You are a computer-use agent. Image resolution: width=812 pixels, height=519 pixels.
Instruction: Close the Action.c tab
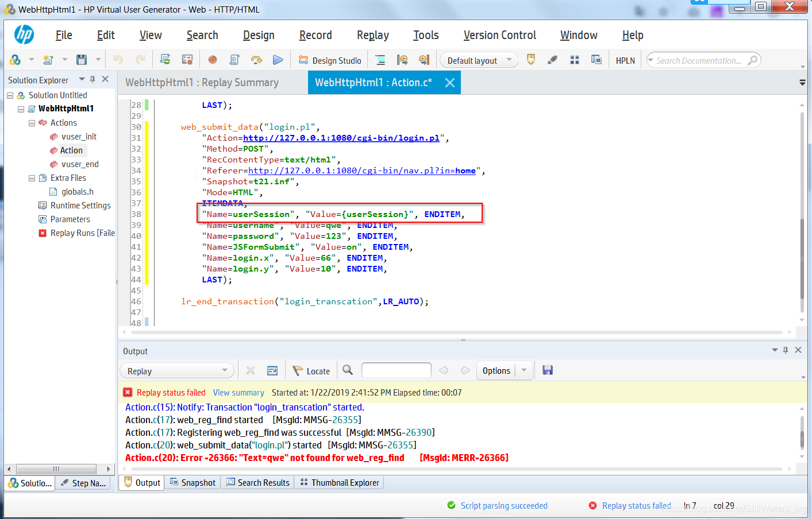450,83
